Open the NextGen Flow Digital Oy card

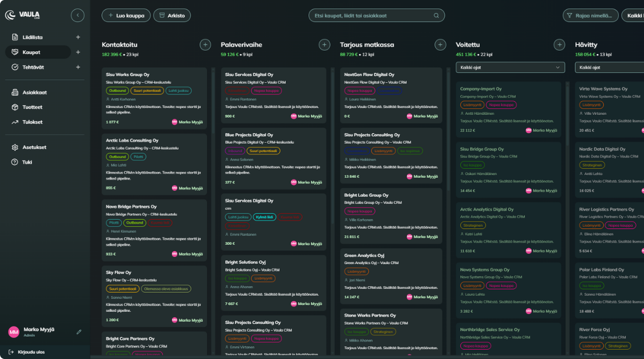click(391, 96)
